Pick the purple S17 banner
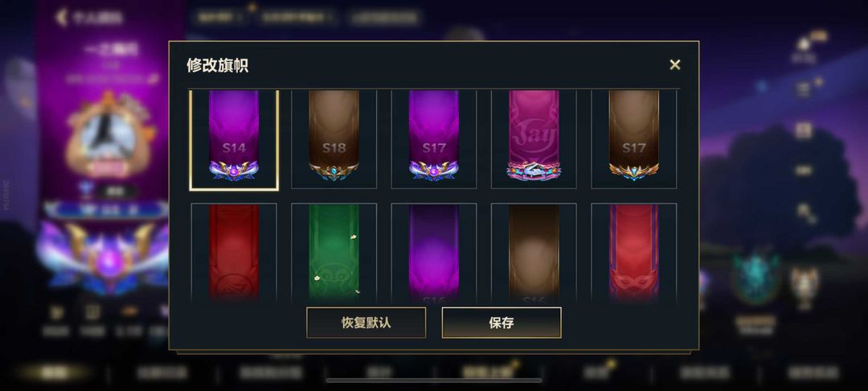 tap(433, 139)
